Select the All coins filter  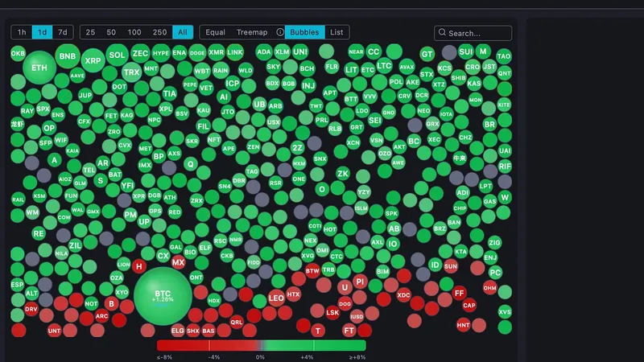click(183, 32)
